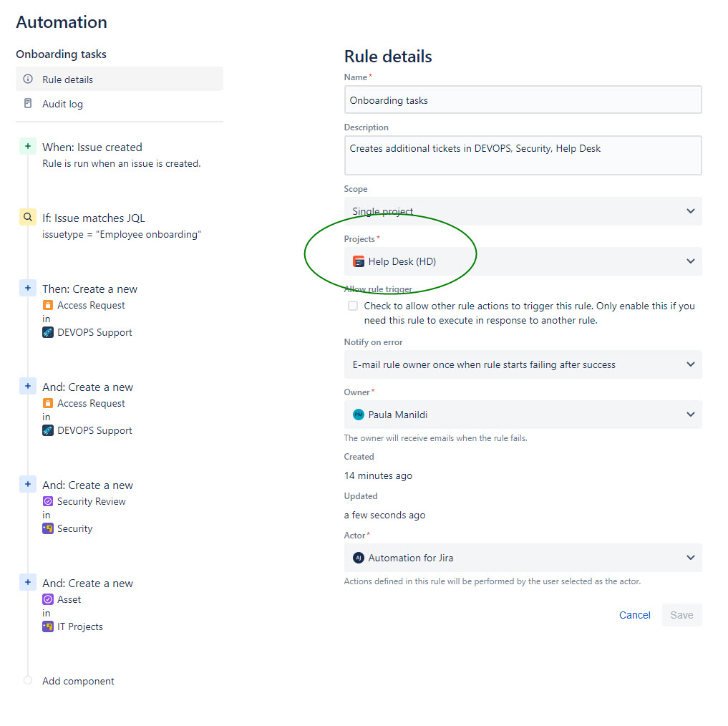Image resolution: width=728 pixels, height=726 pixels.
Task: Open the Owner dropdown chevron
Action: (690, 415)
